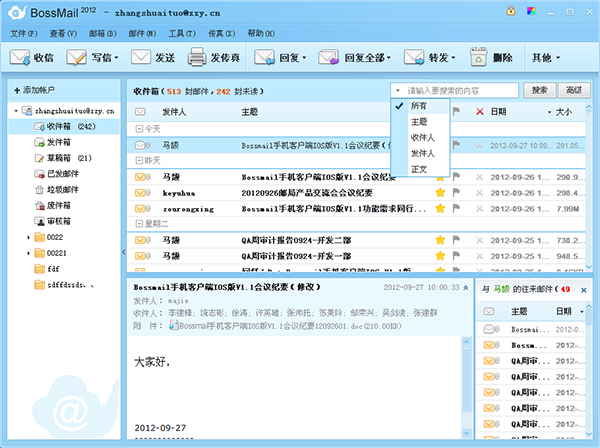
Task: Open the 文件 menu
Action: click(24, 34)
